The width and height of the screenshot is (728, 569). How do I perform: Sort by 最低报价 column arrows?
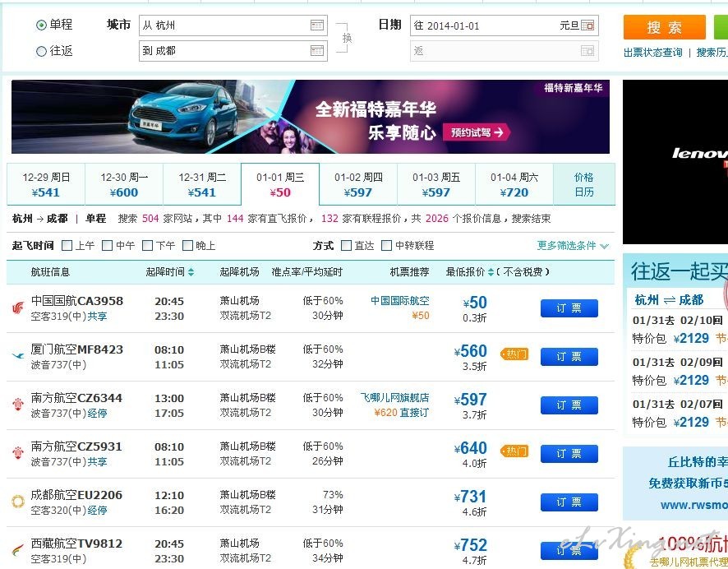click(491, 272)
